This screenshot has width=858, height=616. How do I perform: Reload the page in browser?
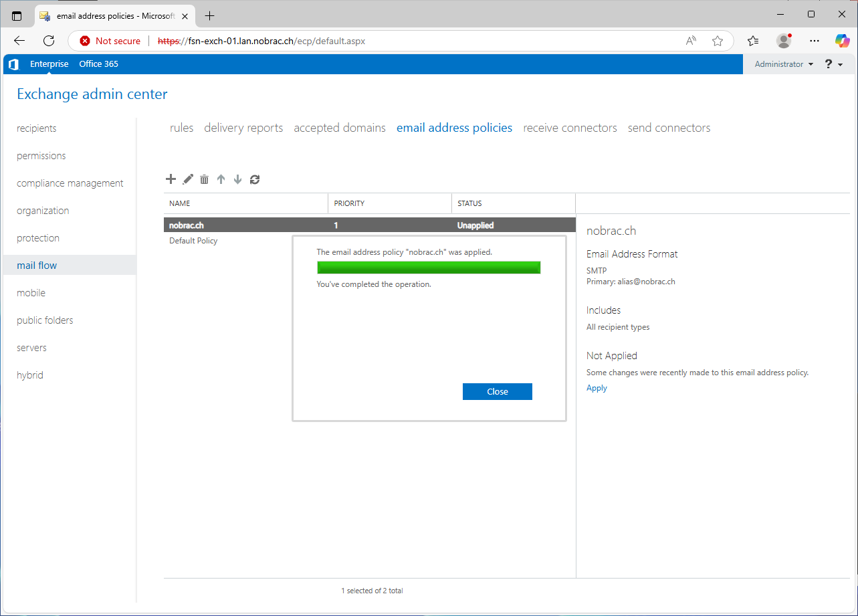pos(49,41)
